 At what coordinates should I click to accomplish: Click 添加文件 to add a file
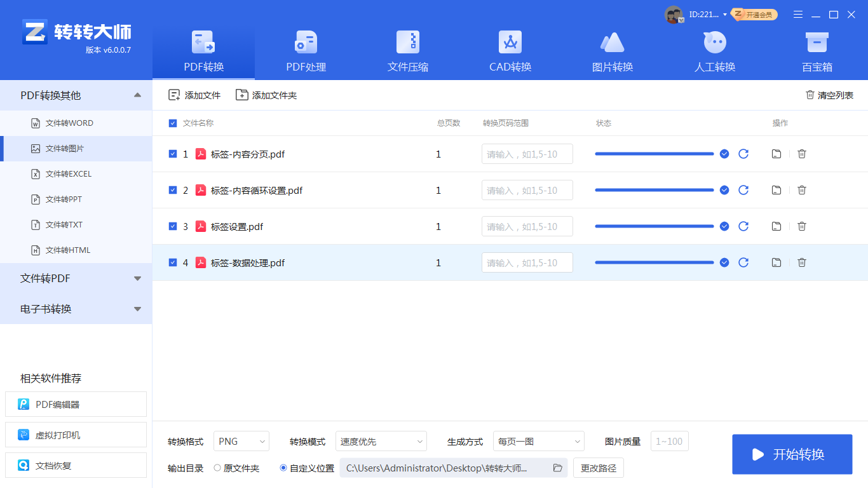pyautogui.click(x=193, y=94)
